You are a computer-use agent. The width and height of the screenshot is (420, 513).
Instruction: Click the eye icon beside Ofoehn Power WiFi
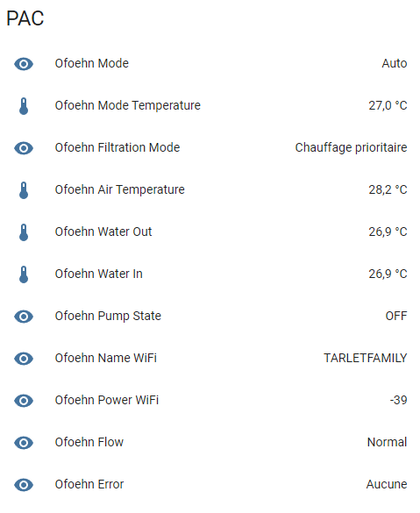(24, 401)
